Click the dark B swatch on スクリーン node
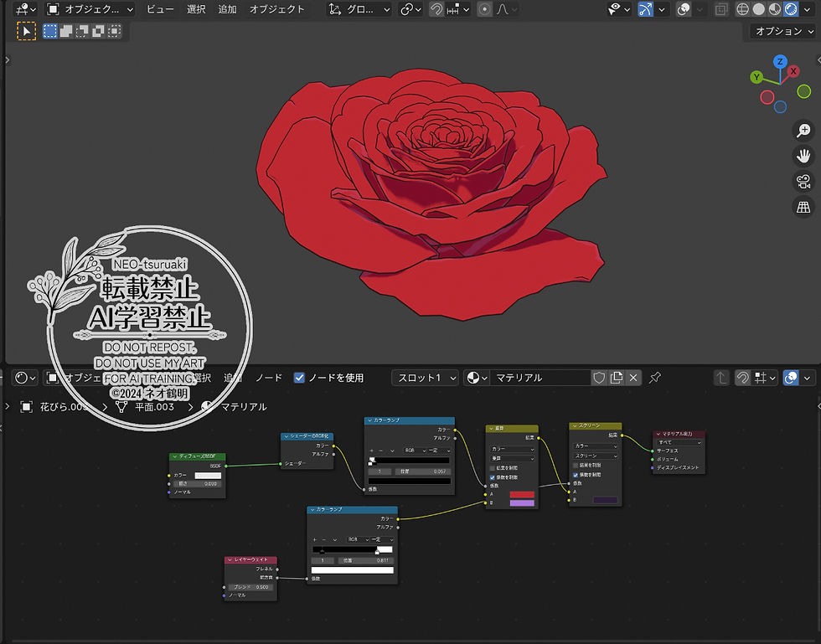Screen dimensions: 821x644 tap(605, 500)
